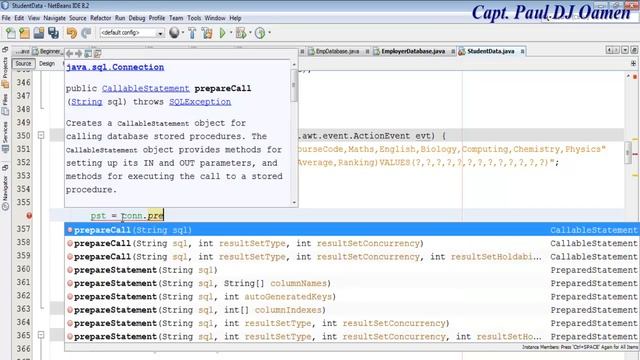The width and height of the screenshot is (640, 360).
Task: Switch to the EmployerDatabase.java tab
Action: pos(413,51)
